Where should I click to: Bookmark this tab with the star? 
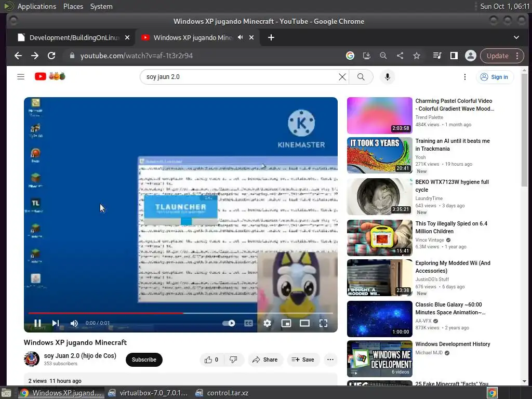click(x=417, y=56)
